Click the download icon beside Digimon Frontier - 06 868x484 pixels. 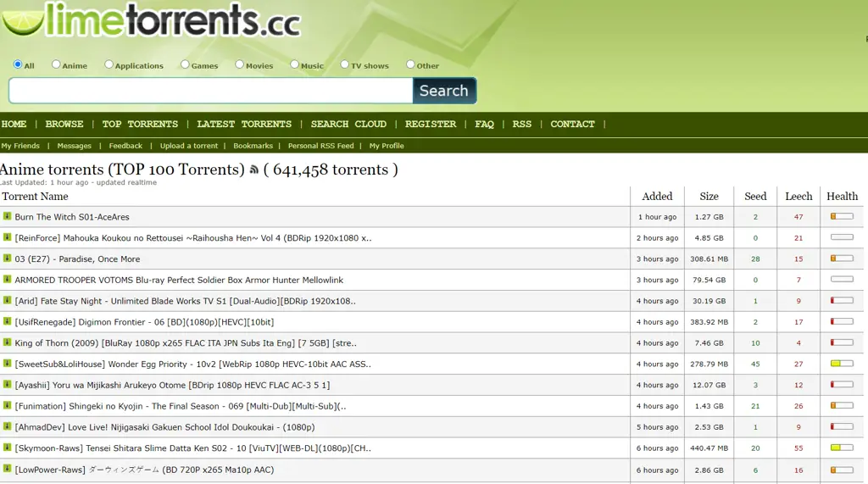tap(7, 321)
